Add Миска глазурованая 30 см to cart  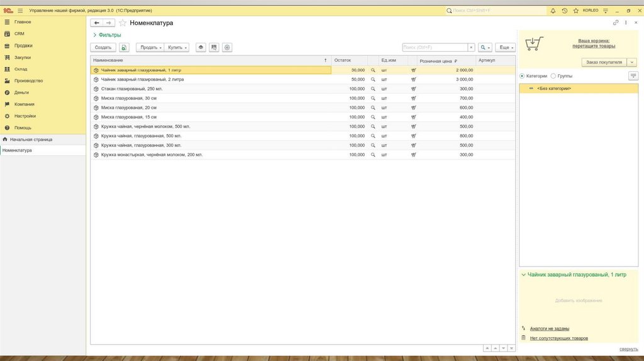tap(413, 99)
